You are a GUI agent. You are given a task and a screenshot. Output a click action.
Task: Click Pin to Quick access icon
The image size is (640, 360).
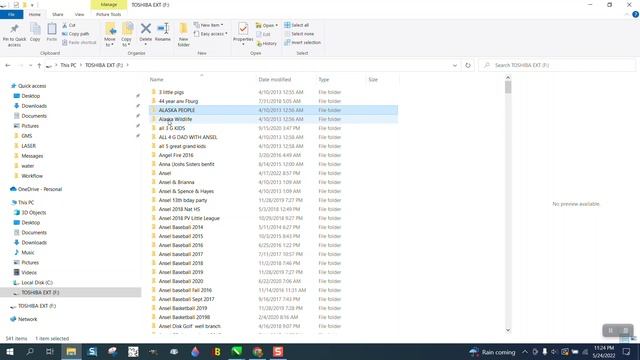click(14, 34)
